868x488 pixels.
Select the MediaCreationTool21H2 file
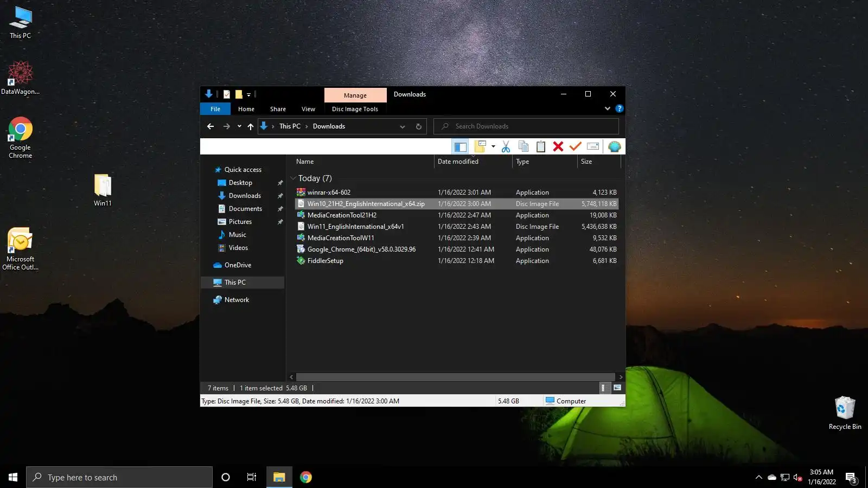[456, 215]
